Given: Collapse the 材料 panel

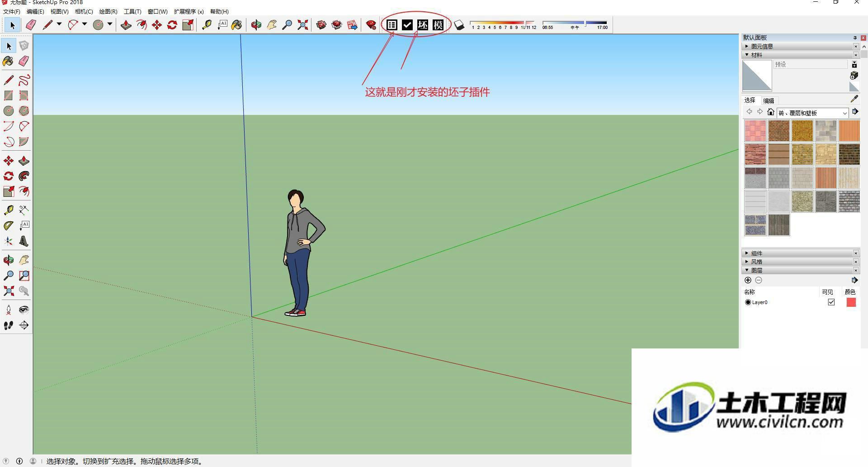Looking at the screenshot, I should click(800, 55).
